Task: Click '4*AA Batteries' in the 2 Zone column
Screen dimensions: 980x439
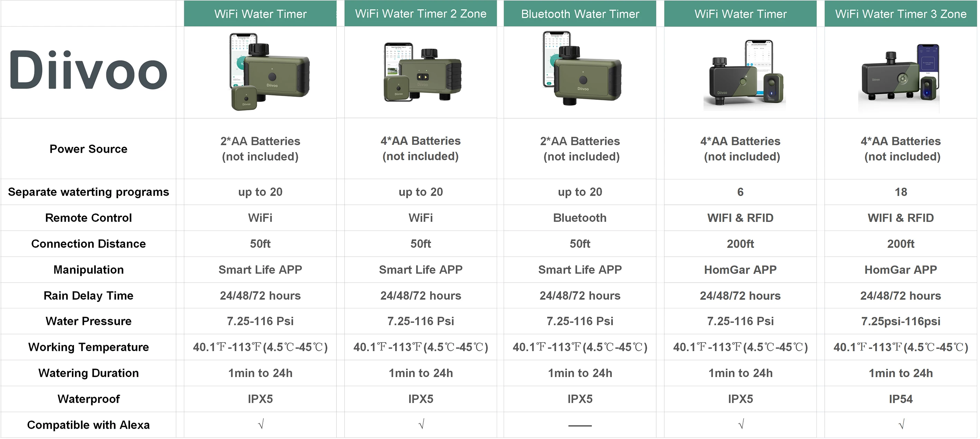Action: 421,141
